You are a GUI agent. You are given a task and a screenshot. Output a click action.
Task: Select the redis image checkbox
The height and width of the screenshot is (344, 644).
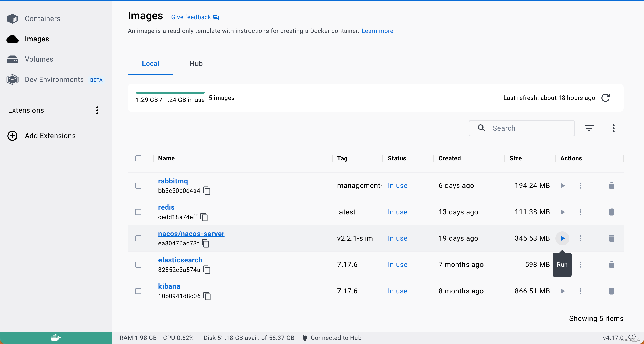point(138,212)
